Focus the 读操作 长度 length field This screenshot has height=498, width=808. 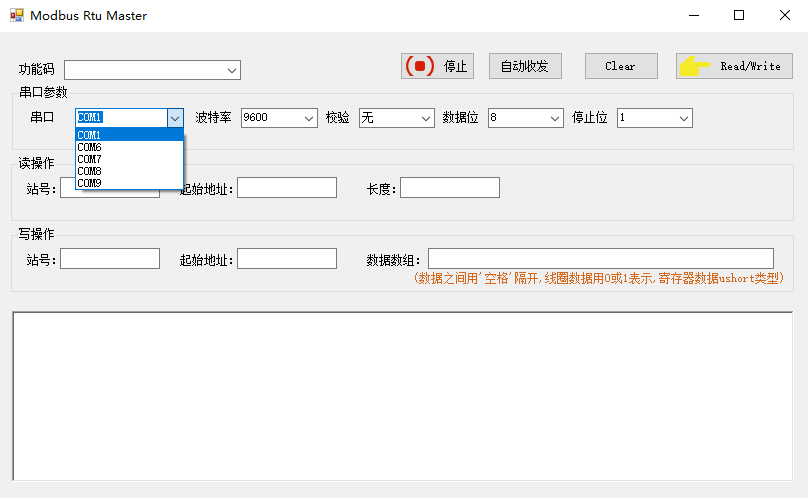pyautogui.click(x=450, y=188)
